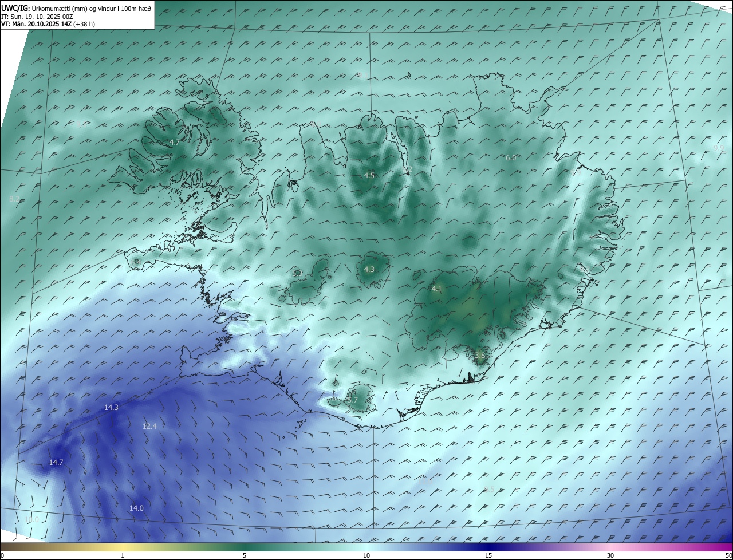Click the colour scale tick labelled 30
The height and width of the screenshot is (560, 733).
pyautogui.click(x=610, y=556)
